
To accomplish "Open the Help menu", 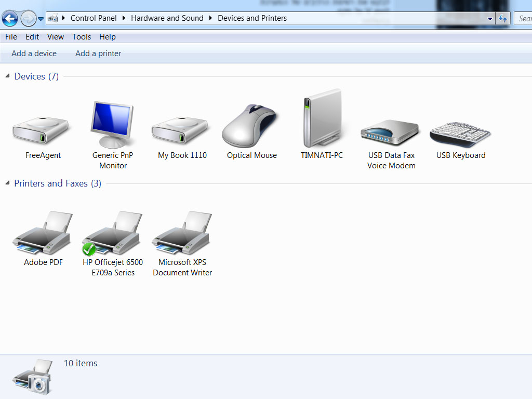I will click(107, 37).
